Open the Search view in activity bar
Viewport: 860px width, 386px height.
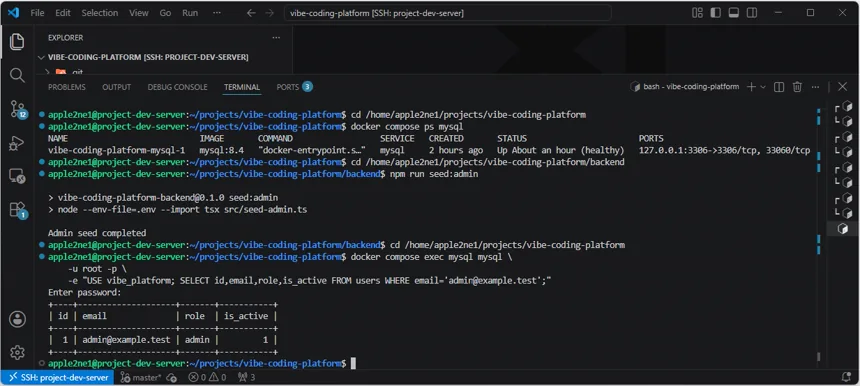click(x=18, y=75)
